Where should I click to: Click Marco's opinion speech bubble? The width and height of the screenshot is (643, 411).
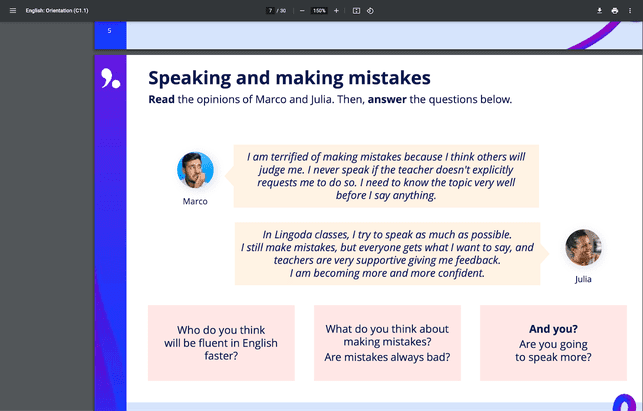click(386, 175)
